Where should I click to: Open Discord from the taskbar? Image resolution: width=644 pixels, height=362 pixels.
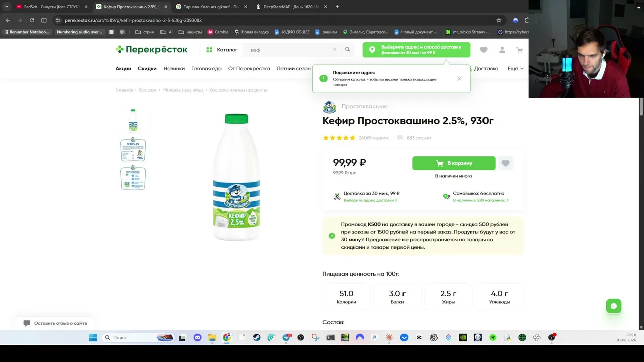tap(197, 338)
